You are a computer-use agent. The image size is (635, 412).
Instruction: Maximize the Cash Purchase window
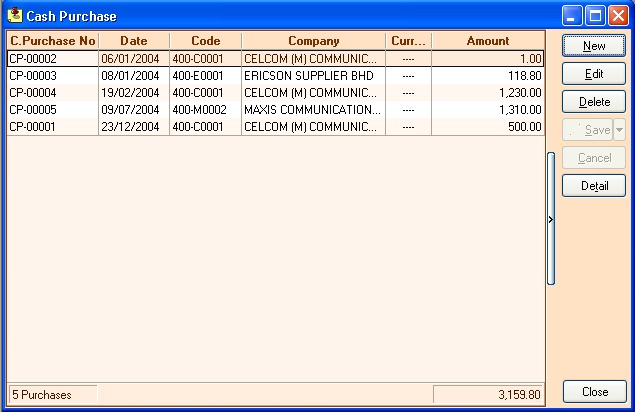(595, 16)
